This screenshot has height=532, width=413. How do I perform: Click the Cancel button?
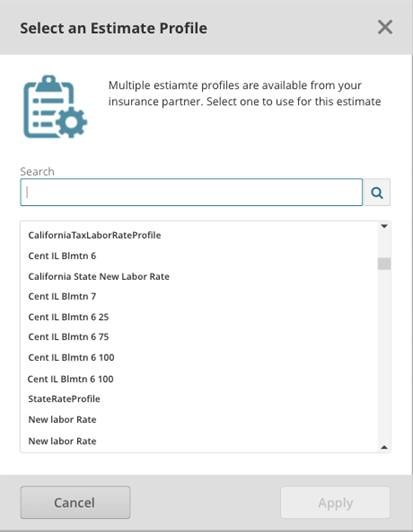75,502
